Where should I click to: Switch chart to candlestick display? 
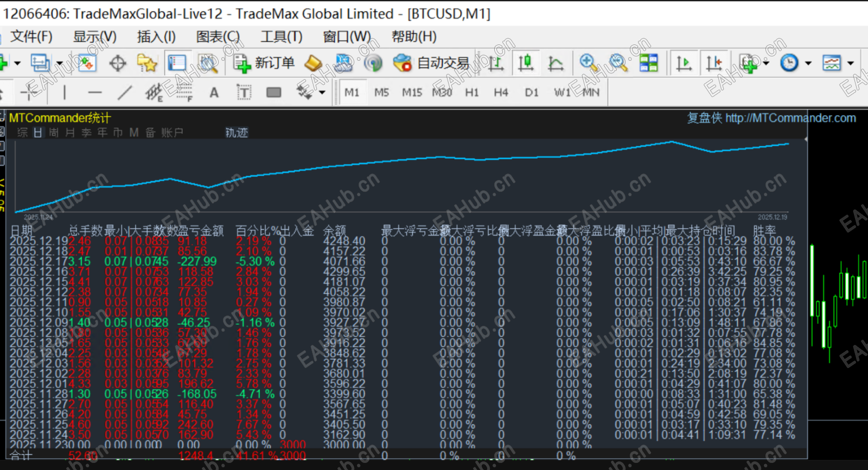[525, 63]
